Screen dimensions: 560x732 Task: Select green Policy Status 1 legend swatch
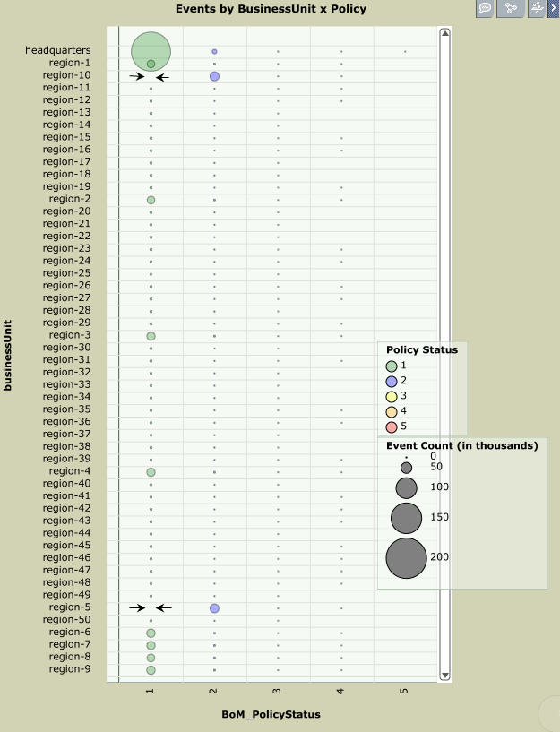pos(392,366)
